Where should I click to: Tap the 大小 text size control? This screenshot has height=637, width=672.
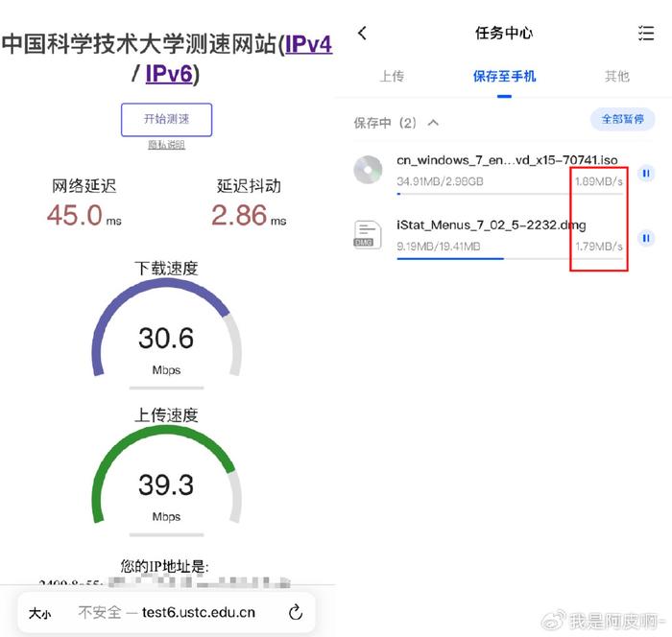coord(40,613)
